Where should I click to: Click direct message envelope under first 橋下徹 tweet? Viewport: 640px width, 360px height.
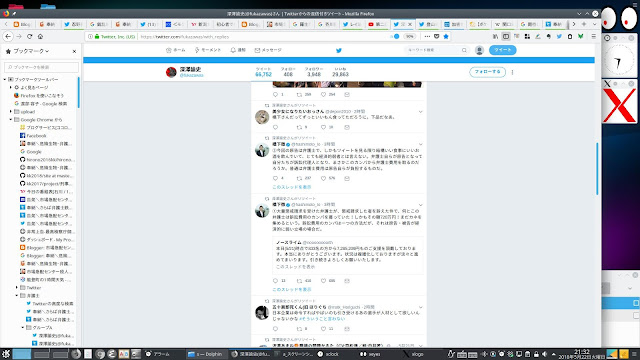click(x=347, y=178)
